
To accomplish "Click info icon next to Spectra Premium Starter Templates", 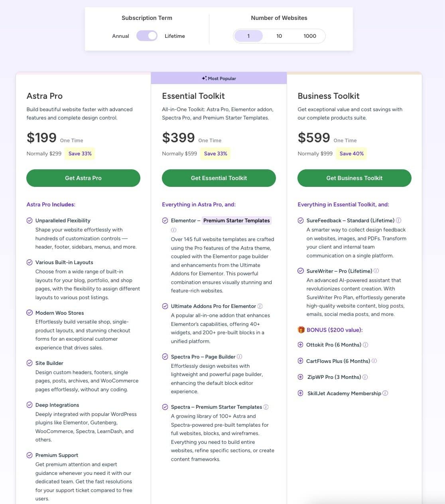I will (266, 407).
